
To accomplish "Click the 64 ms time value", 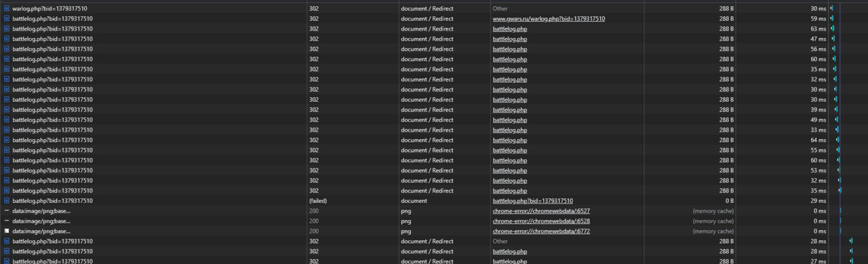I will (x=818, y=140).
